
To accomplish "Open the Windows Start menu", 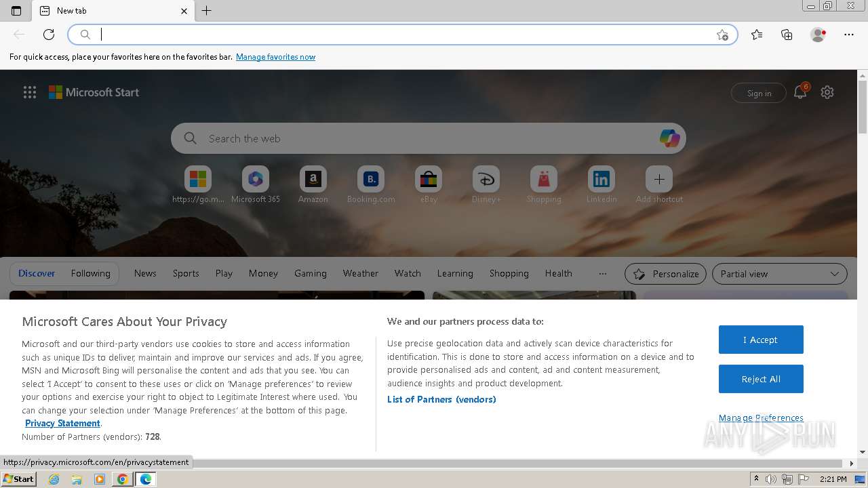I will click(x=18, y=479).
